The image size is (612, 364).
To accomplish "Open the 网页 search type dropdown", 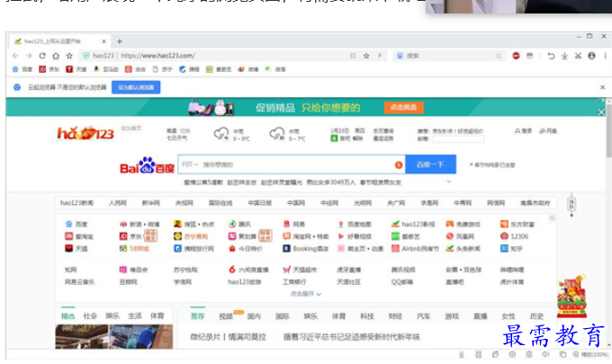I will (188, 165).
